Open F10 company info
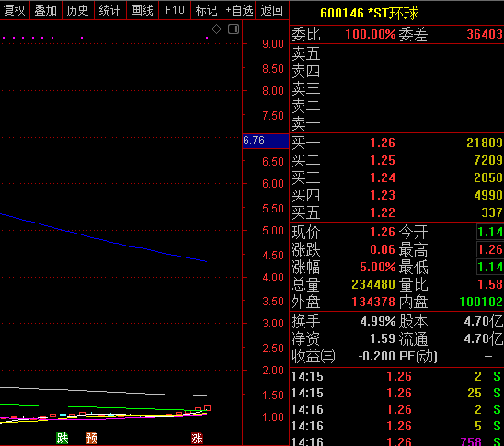Viewport: 504px width, 446px height. tap(175, 10)
